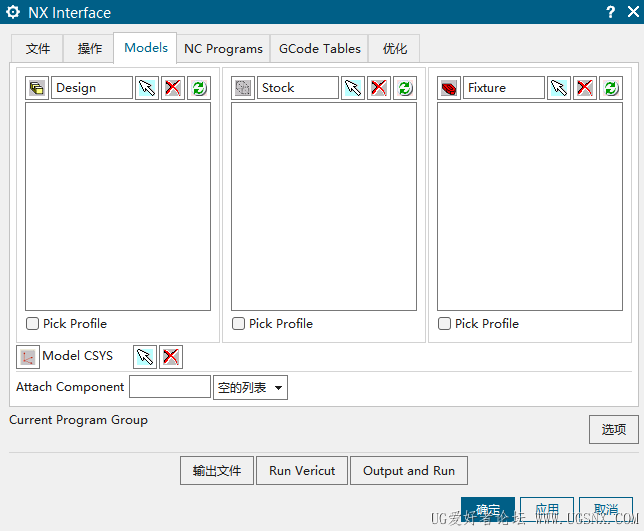Click the red X delete icon for Stock

[x=379, y=88]
